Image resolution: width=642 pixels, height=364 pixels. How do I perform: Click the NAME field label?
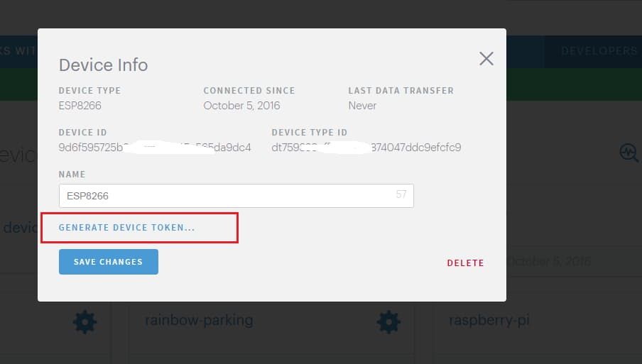coord(72,175)
